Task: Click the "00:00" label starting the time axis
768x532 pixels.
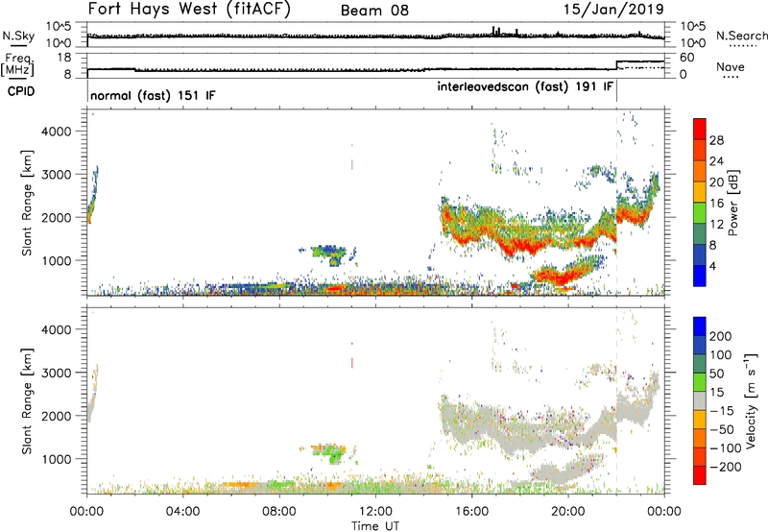Action: point(86,512)
